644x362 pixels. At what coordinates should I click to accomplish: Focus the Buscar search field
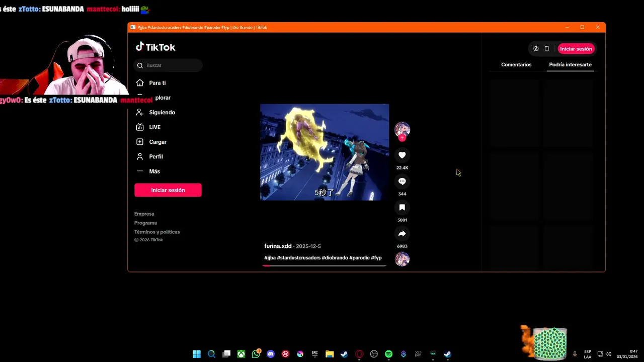coord(168,65)
